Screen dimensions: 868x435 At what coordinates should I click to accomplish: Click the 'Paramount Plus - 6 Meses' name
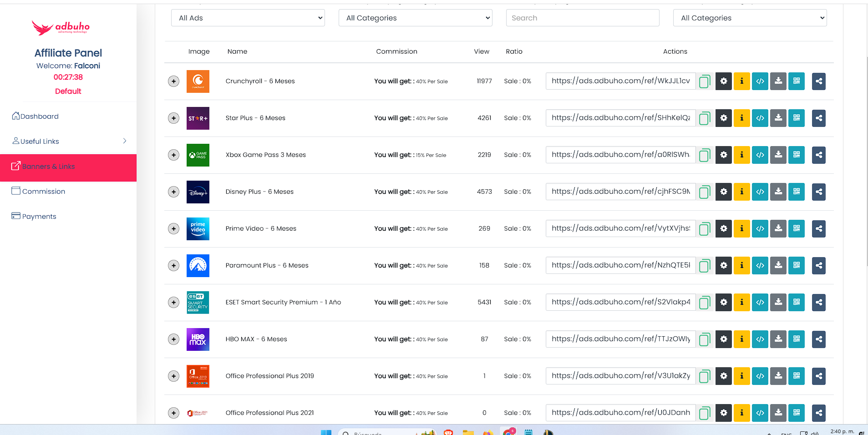[267, 266]
